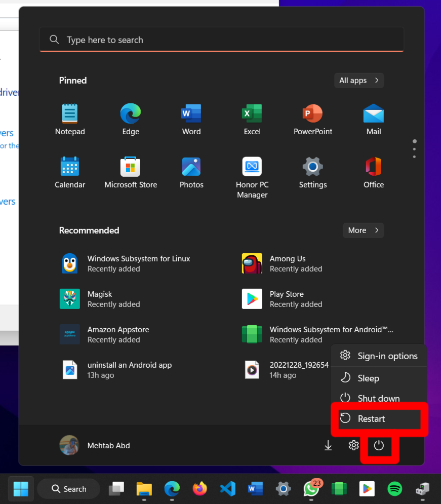The height and width of the screenshot is (504, 441).
Task: Launch Visual Studio Code from taskbar
Action: pyautogui.click(x=228, y=489)
